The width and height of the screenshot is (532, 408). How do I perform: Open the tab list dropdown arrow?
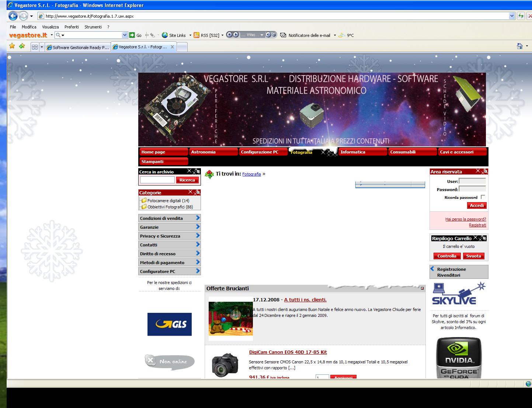42,47
